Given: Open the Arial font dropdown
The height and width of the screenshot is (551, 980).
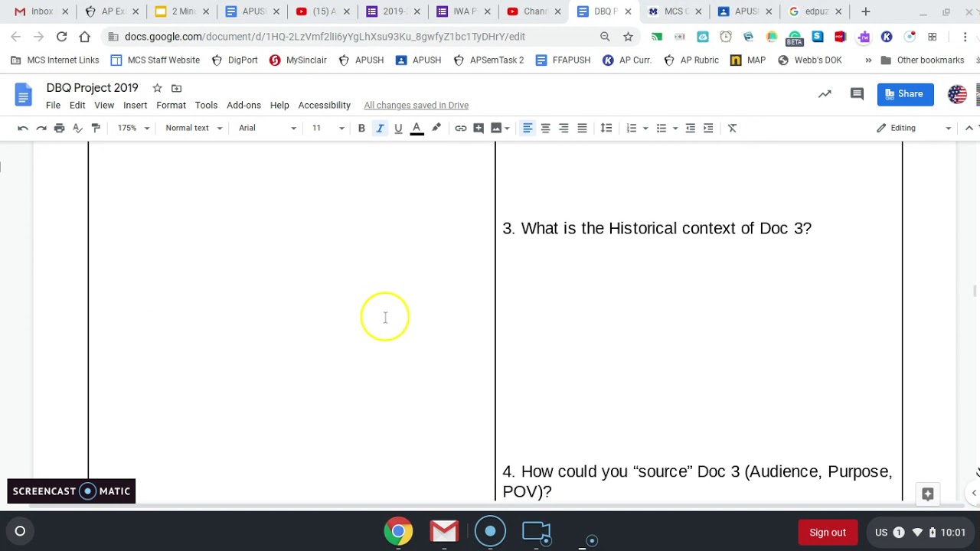Looking at the screenshot, I should 267,128.
